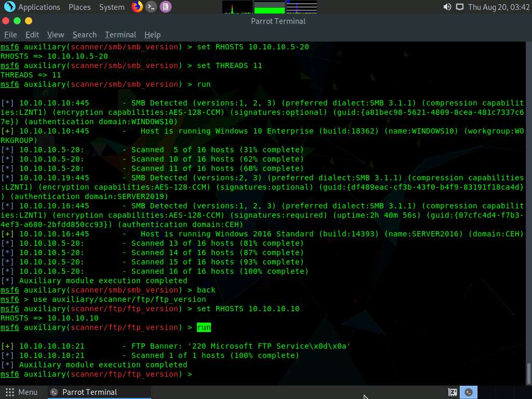The image size is (532, 399).
Task: Click 'RHOSTS => 10.10.10.10' output line
Action: pyautogui.click(x=49, y=318)
